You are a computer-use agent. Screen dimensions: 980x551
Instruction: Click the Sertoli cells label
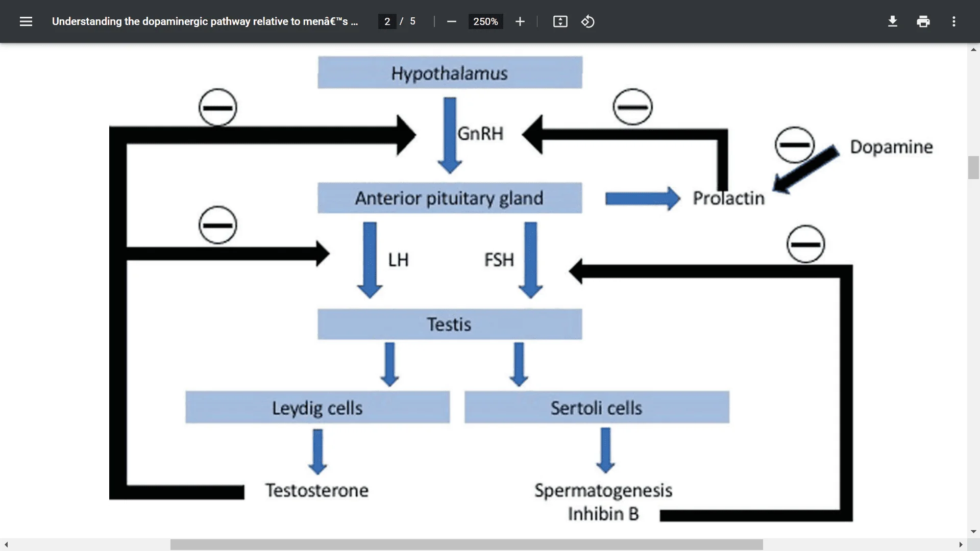[x=596, y=408]
